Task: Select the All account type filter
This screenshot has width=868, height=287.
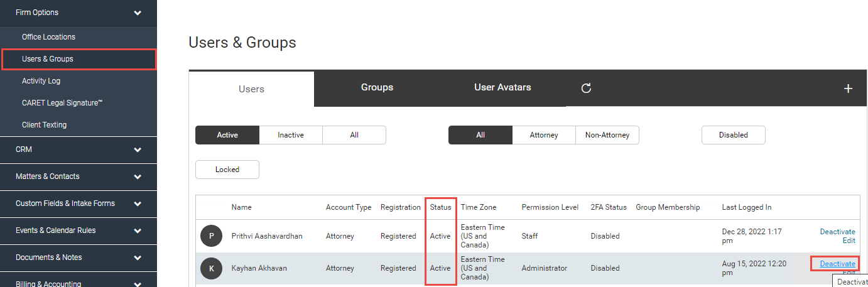Action: (x=480, y=135)
